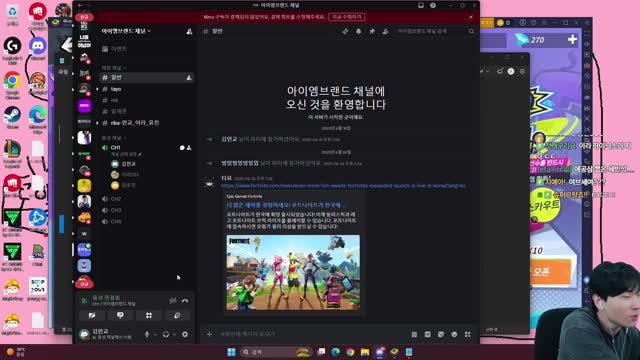640x360 pixels.
Task: Toggle member list icon in channel header
Action: [385, 31]
